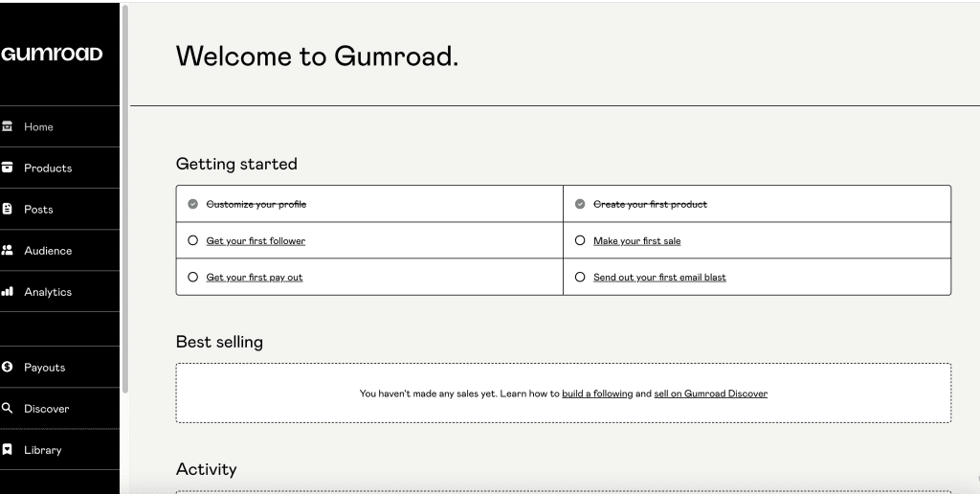
Task: Click the Home storefront icon
Action: click(x=8, y=126)
